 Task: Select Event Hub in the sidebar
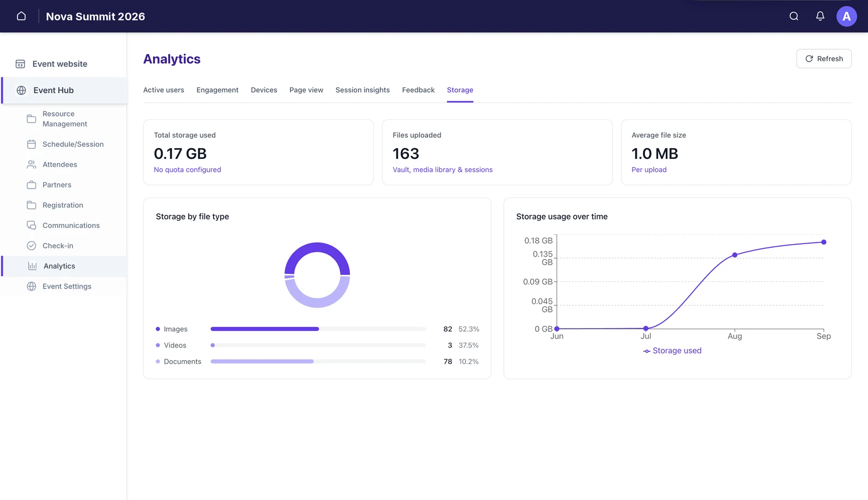coord(65,91)
